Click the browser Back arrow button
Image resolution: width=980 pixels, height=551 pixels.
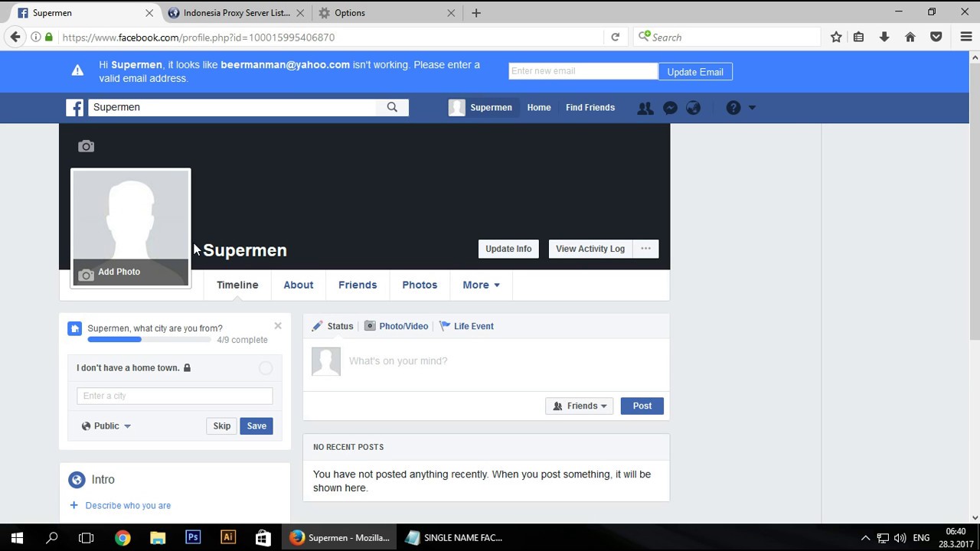(x=15, y=37)
